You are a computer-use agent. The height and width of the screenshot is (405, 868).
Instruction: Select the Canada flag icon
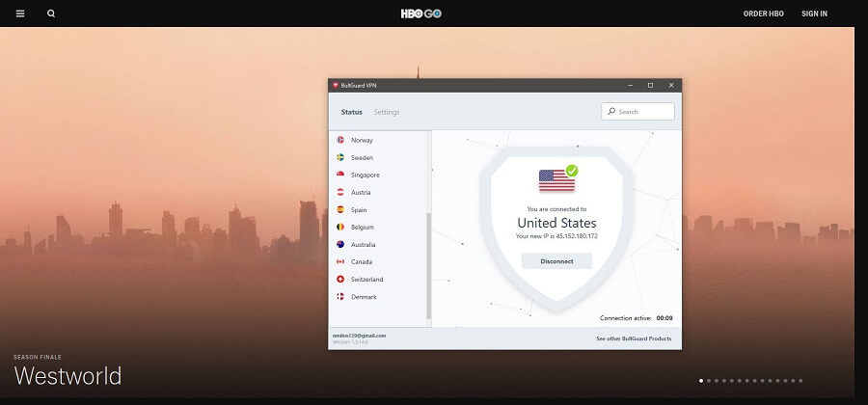click(340, 261)
